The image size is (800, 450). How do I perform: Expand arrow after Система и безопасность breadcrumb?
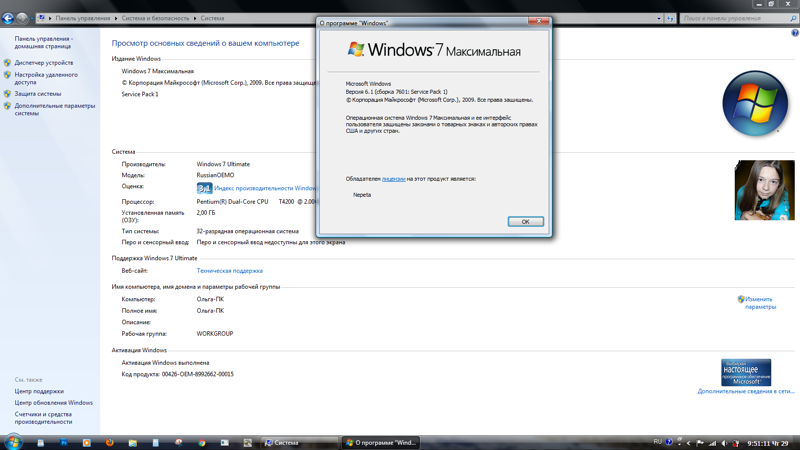click(x=195, y=18)
